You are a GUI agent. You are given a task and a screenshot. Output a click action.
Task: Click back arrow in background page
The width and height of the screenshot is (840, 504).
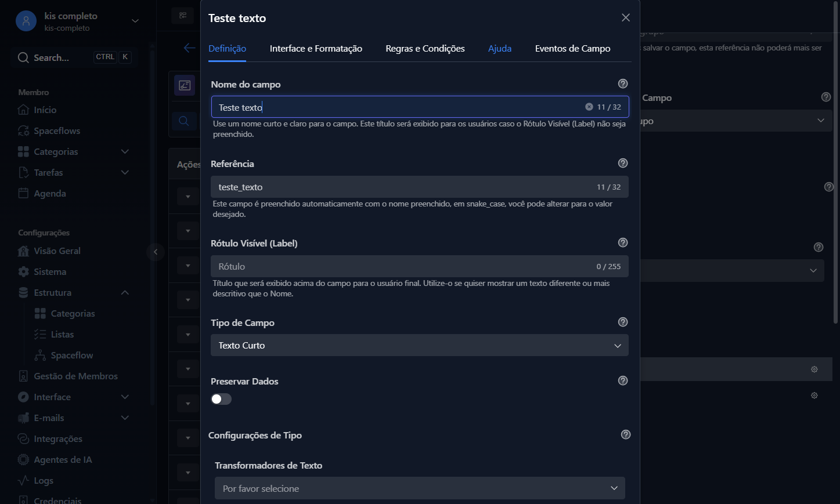point(189,48)
